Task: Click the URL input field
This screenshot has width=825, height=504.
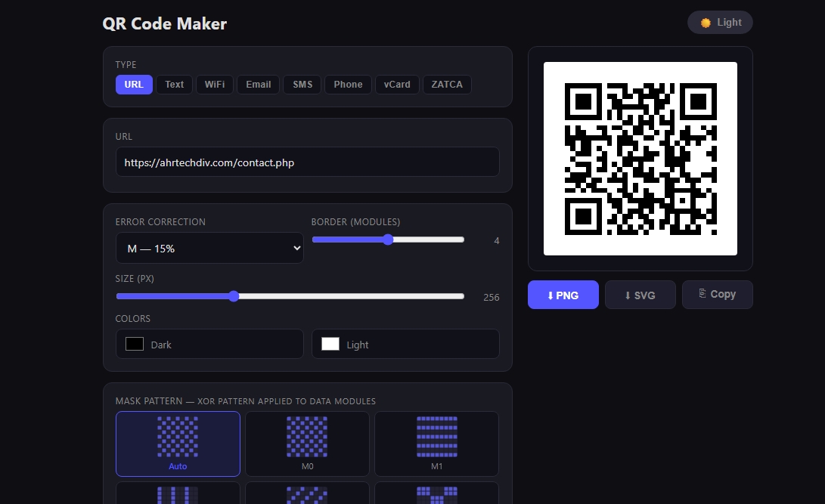Action: coord(307,162)
